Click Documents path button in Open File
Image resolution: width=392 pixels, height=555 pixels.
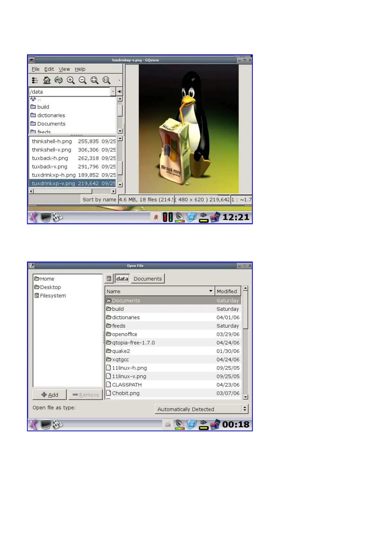pyautogui.click(x=148, y=278)
